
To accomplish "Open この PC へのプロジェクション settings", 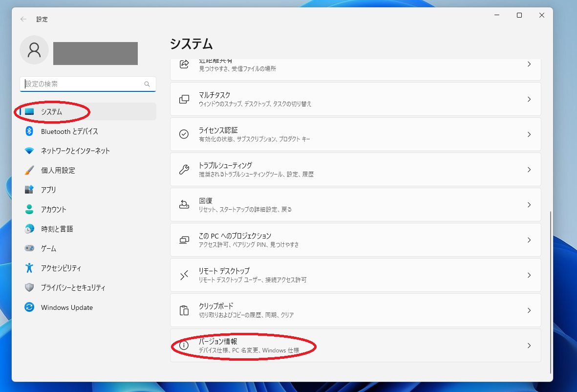I will [355, 240].
